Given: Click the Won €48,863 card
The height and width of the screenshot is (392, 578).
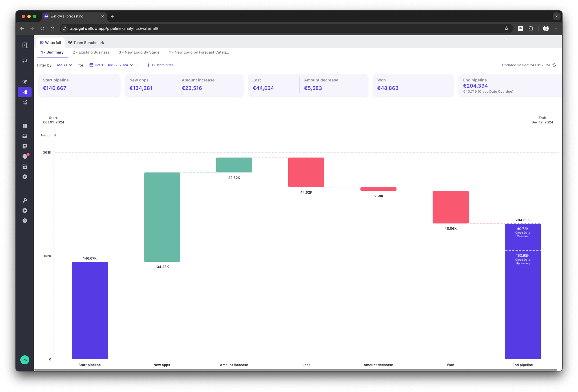Looking at the screenshot, I should click(x=413, y=85).
